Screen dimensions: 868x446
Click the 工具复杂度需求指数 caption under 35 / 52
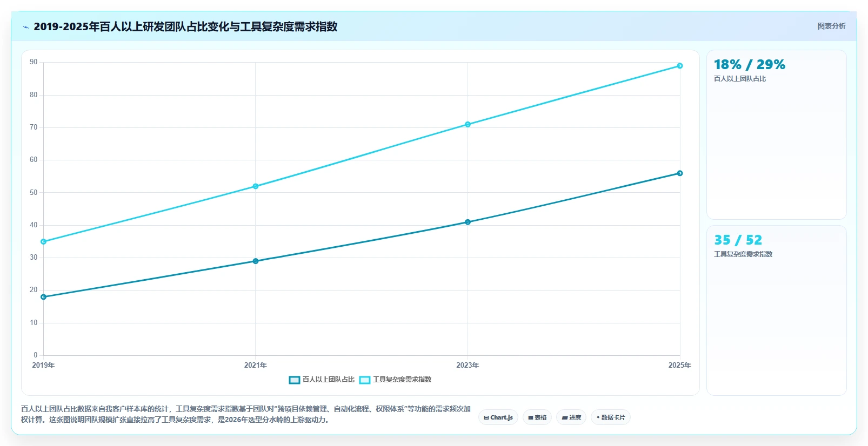(x=743, y=254)
